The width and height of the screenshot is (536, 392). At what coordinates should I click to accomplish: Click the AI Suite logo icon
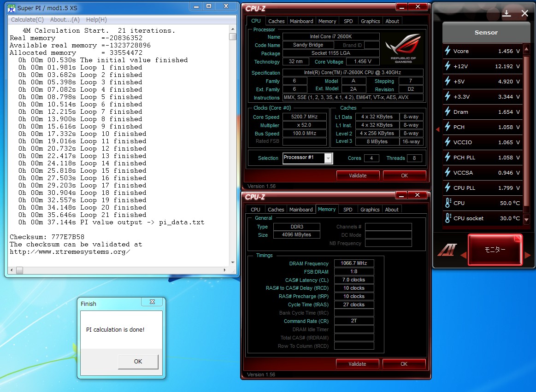[446, 250]
